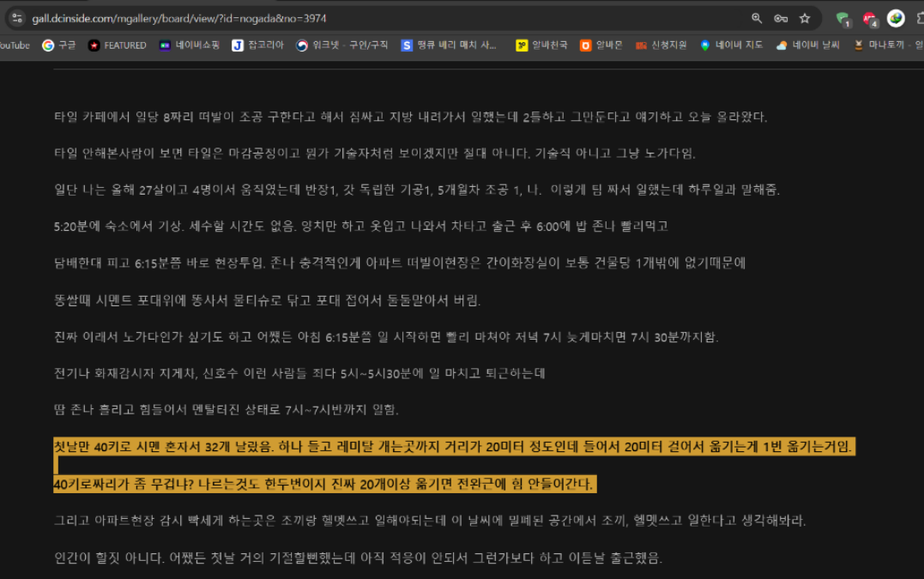The image size is (924, 579).
Task: Open the 네이버쇼핑 bookmark
Action: [189, 45]
